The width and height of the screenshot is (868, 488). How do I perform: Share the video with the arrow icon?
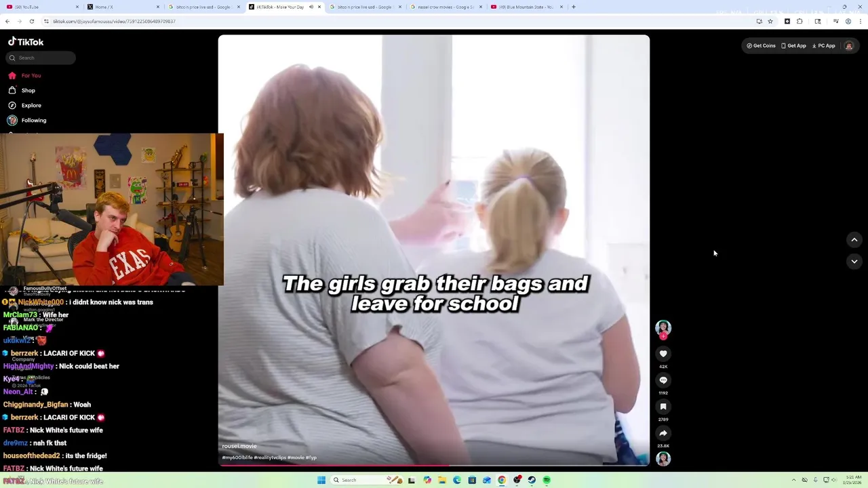click(x=663, y=433)
